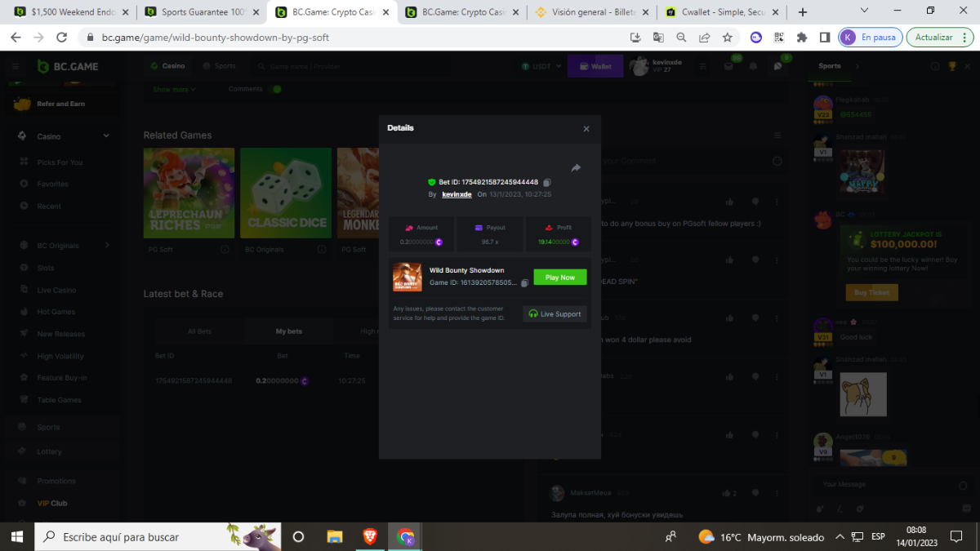
Task: Open Live Support chat
Action: point(555,313)
